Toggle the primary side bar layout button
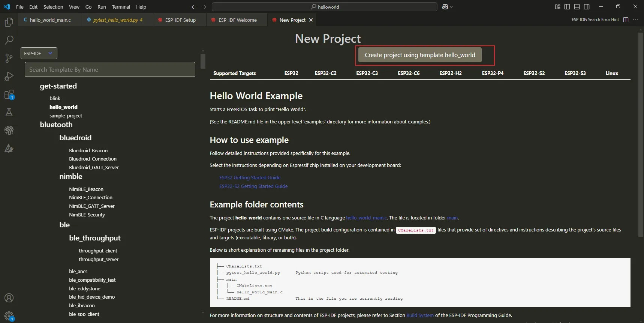 (567, 7)
